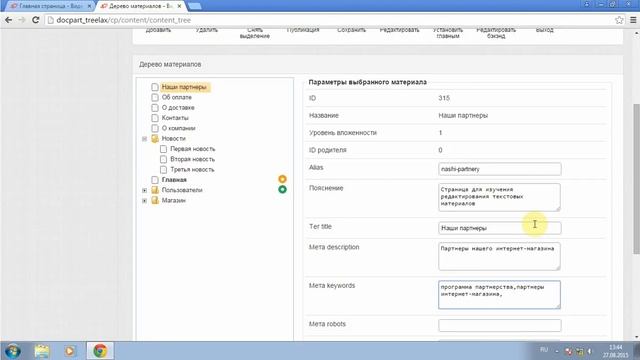Open a new browser tab
640x360 pixels.
point(195,6)
